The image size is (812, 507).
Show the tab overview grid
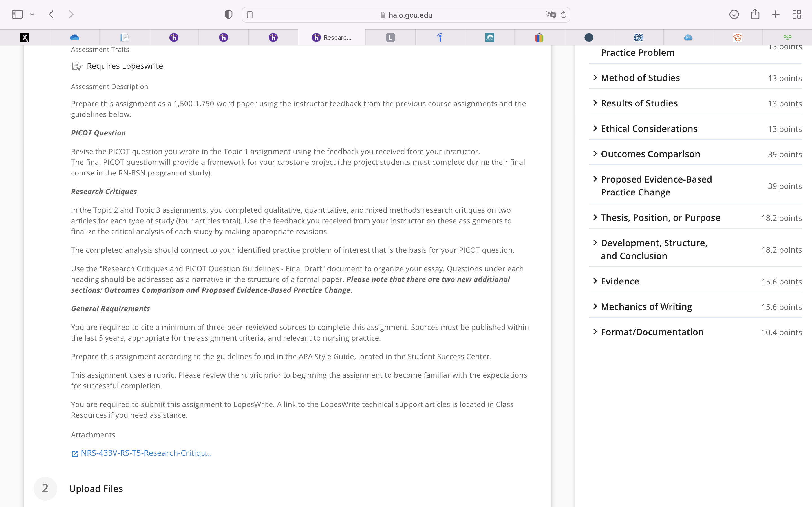coord(796,14)
